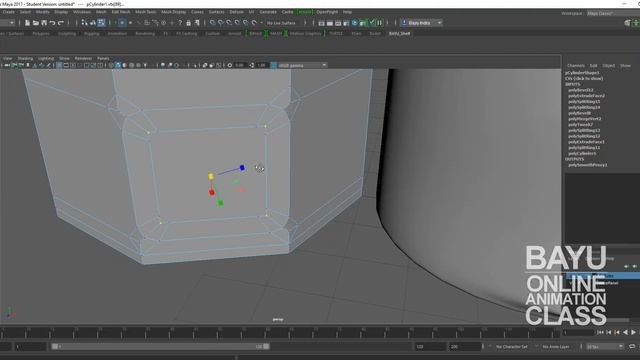640x360 pixels.
Task: Open the sRGB gamma view transform dropdown
Action: [302, 65]
